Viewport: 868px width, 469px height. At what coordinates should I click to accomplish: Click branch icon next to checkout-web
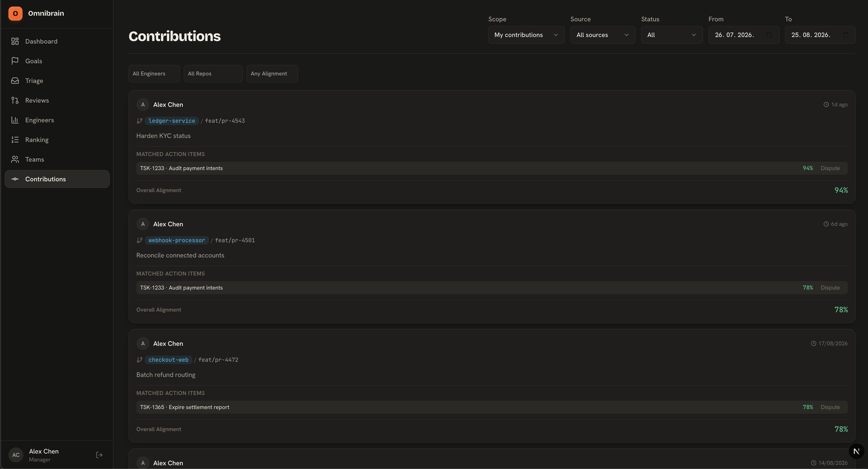139,360
